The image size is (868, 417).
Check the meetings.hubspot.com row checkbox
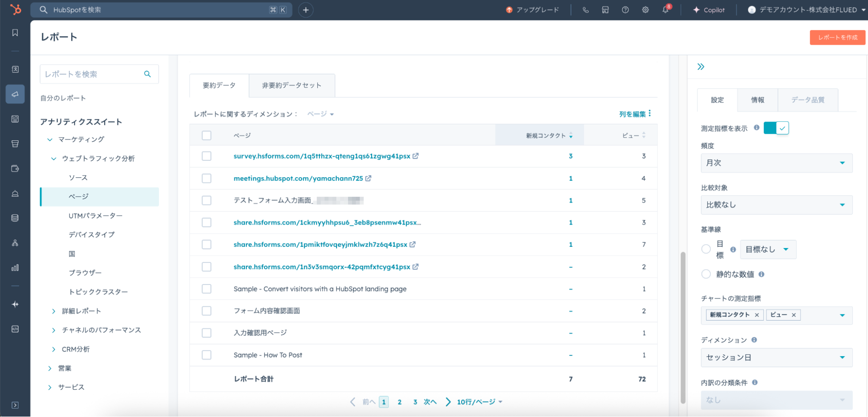pos(207,179)
